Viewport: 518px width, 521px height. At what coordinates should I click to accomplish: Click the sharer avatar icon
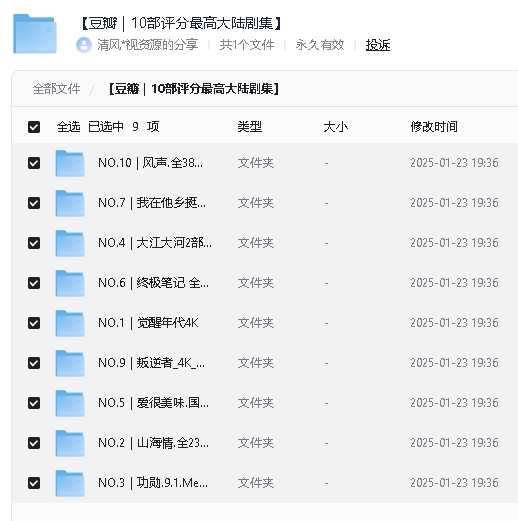[83, 45]
